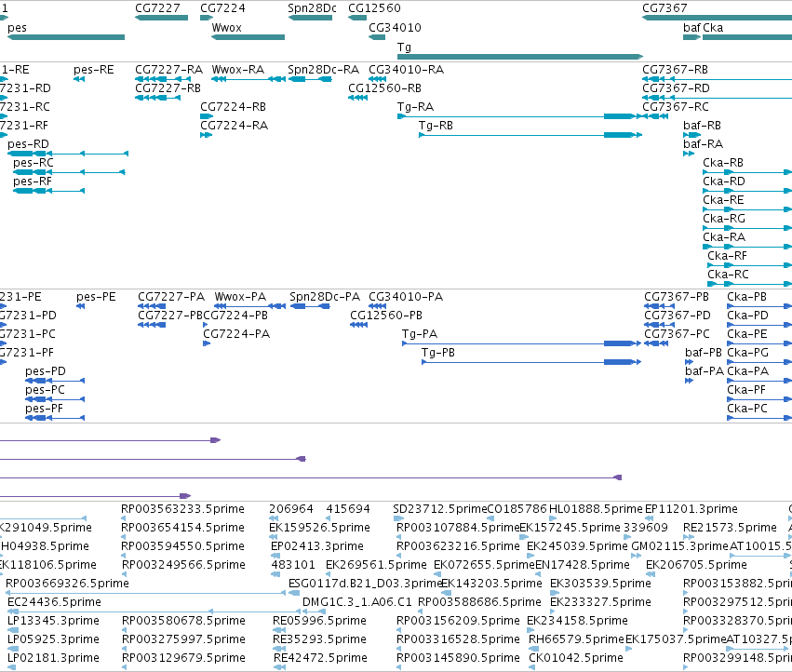Select the Wwox-PA protein
The image size is (792, 672).
[x=250, y=306]
